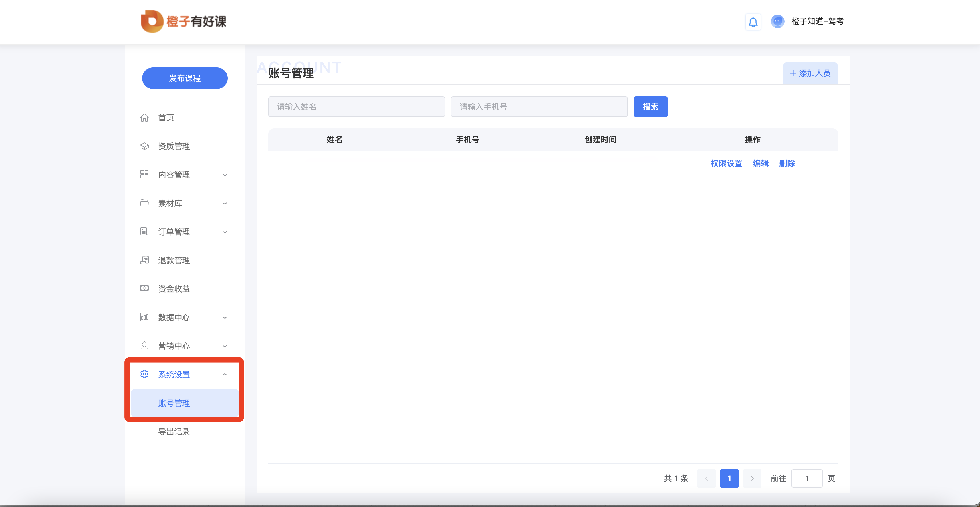Open the 资金收益 menu item
This screenshot has width=980, height=507.
click(185, 289)
